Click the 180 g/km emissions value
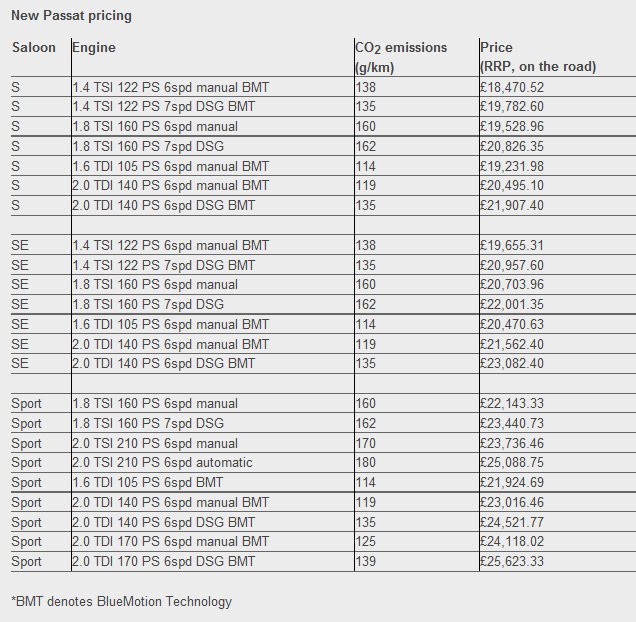 click(366, 462)
